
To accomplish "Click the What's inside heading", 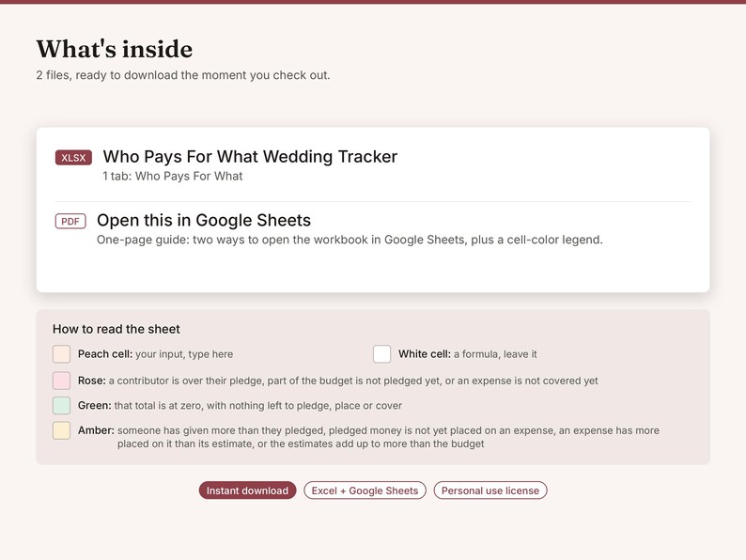I will click(x=115, y=49).
